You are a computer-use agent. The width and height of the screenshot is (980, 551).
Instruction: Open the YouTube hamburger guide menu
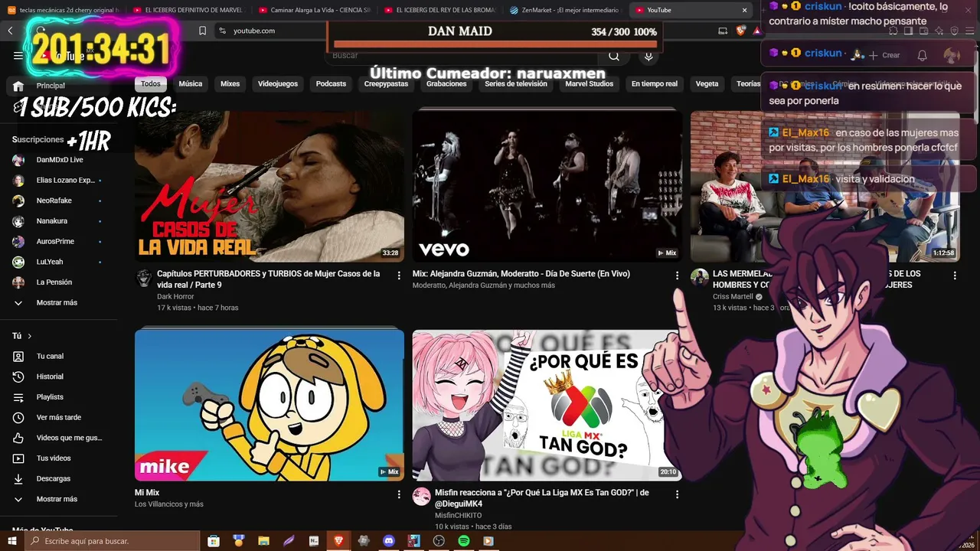[18, 56]
